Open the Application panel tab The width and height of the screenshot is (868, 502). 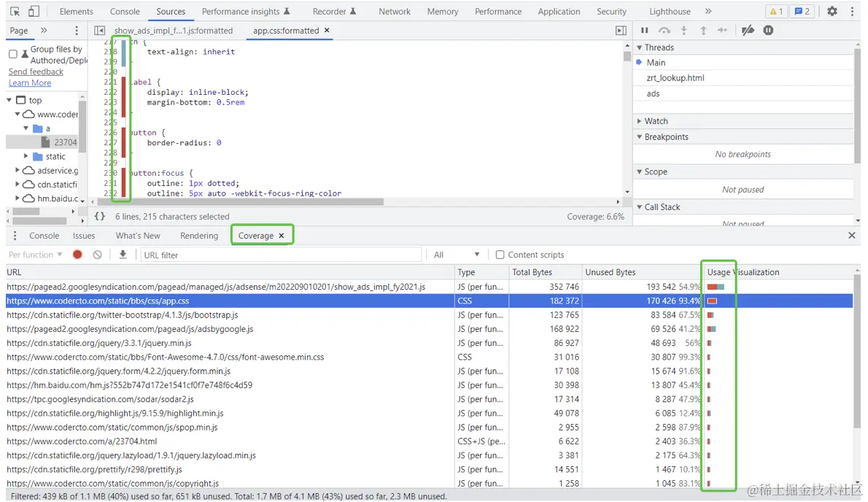559,11
